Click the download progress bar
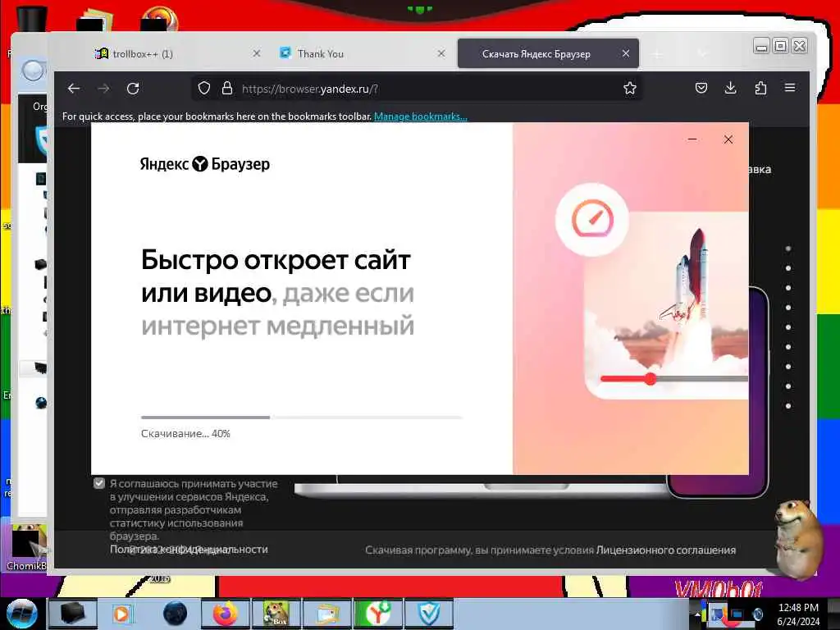 301,417
